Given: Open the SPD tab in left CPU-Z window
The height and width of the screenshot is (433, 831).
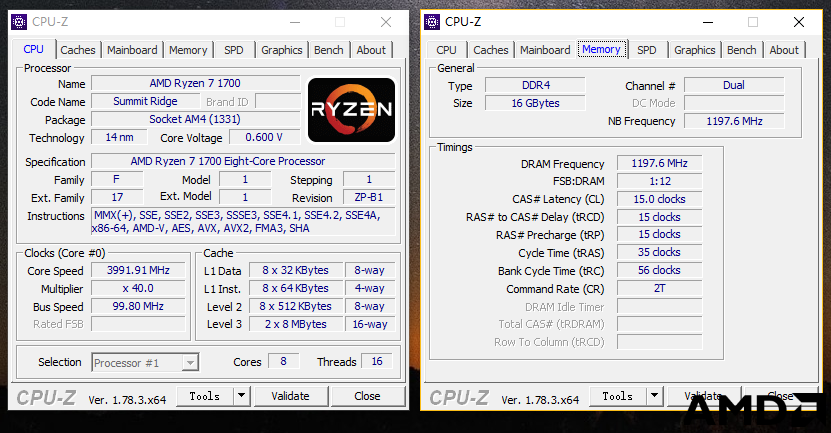Looking at the screenshot, I should [x=234, y=50].
